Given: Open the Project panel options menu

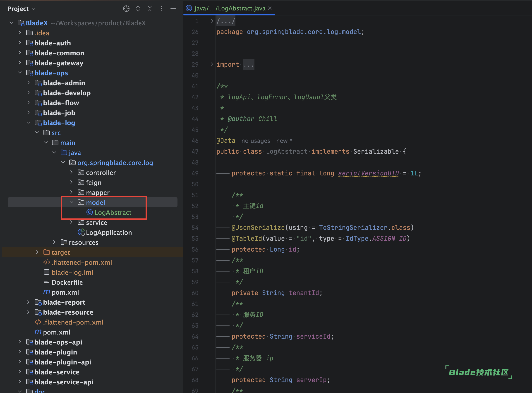Looking at the screenshot, I should (162, 9).
